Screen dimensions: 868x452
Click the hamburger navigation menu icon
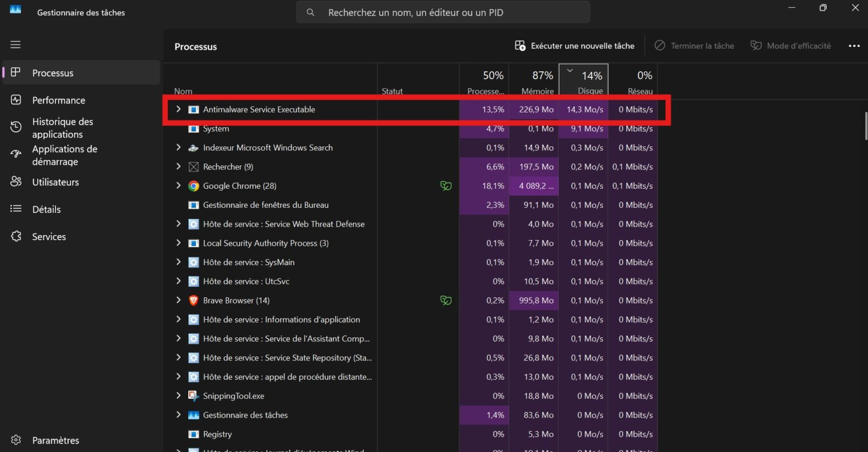(16, 45)
